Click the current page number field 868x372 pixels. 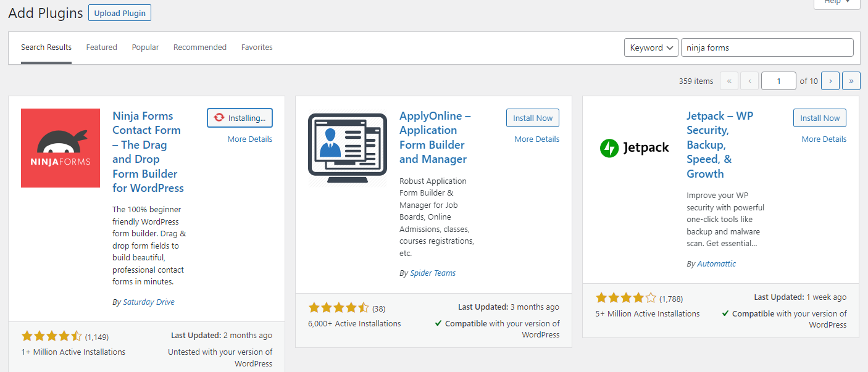click(x=778, y=81)
